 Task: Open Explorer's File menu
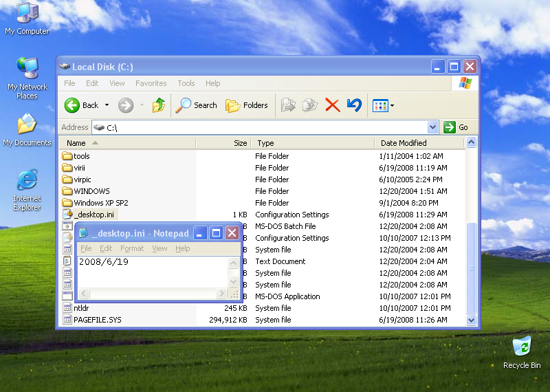(x=69, y=83)
